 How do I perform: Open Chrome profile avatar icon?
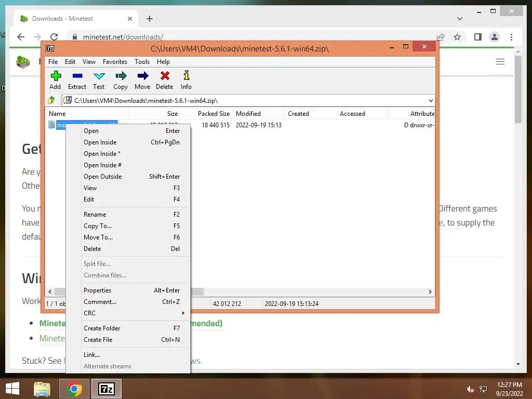click(495, 37)
